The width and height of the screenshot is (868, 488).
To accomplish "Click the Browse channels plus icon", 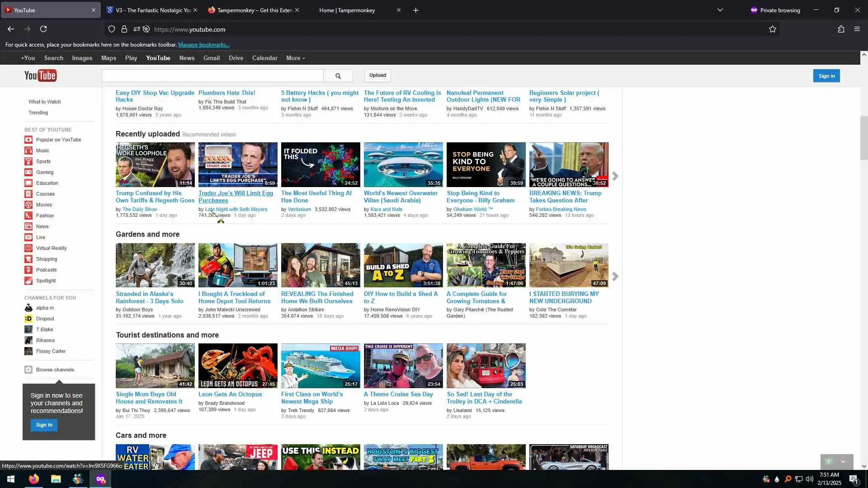I will [28, 370].
